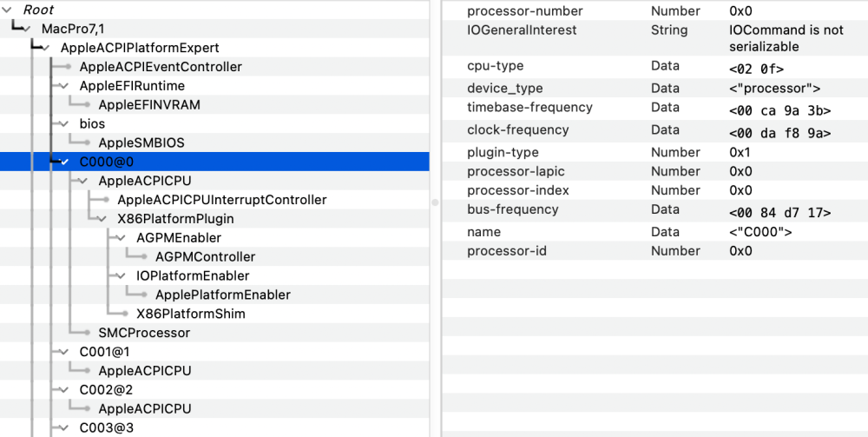868x437 pixels.
Task: Click the cpu-type value <02 0f>
Action: 757,70
